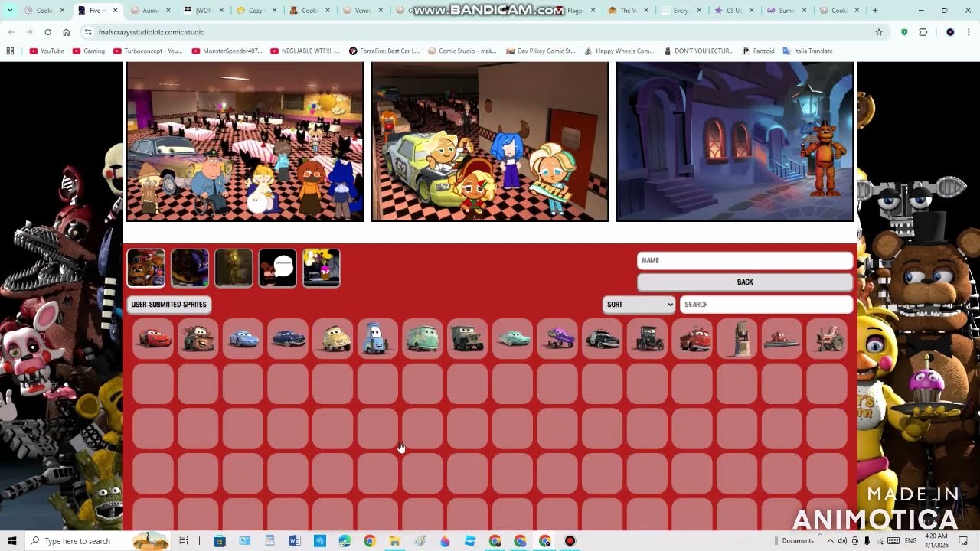Pick the black Lizzie Model T sprite
The image size is (980, 551).
pyautogui.click(x=647, y=338)
